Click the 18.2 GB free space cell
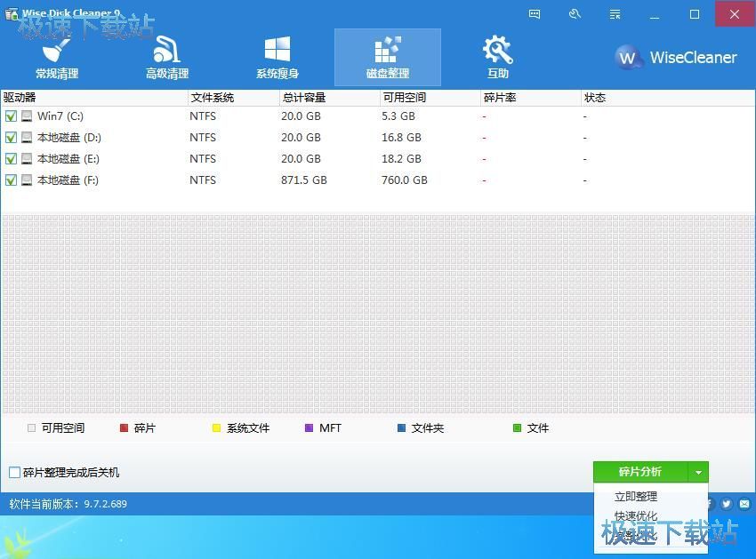The image size is (756, 559). (x=401, y=158)
